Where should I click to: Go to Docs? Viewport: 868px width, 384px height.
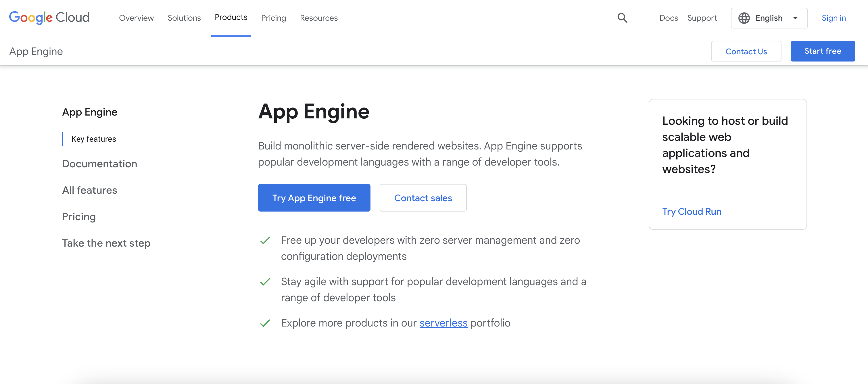pyautogui.click(x=669, y=18)
